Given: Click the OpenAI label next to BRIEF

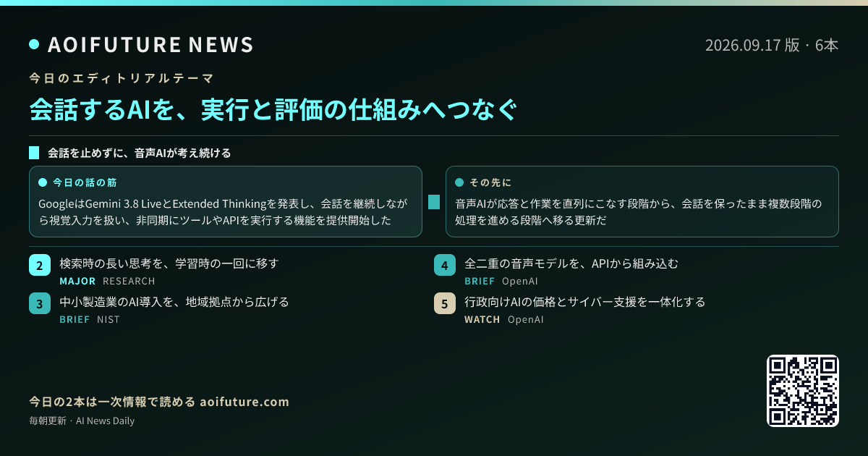Looking at the screenshot, I should coord(520,281).
